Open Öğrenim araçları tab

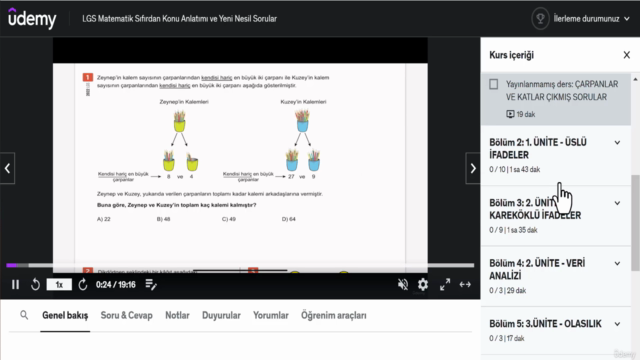333,316
